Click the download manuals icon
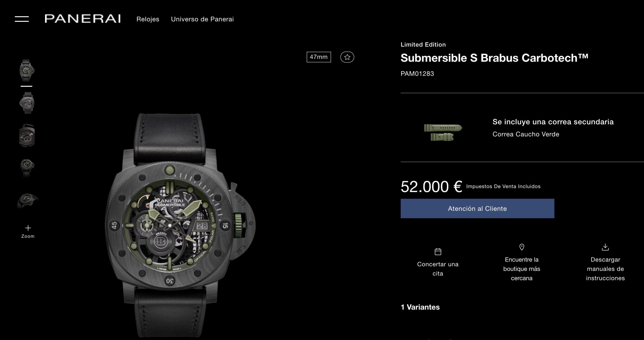644x340 pixels. [x=605, y=247]
